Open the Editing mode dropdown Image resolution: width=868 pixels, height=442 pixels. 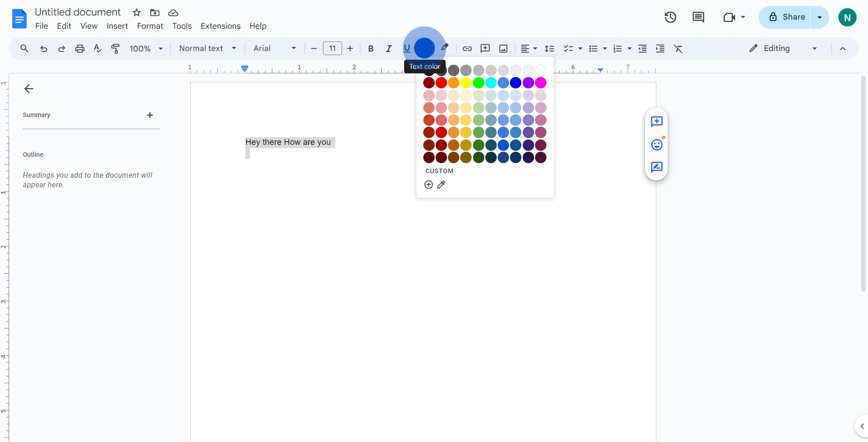pos(783,48)
